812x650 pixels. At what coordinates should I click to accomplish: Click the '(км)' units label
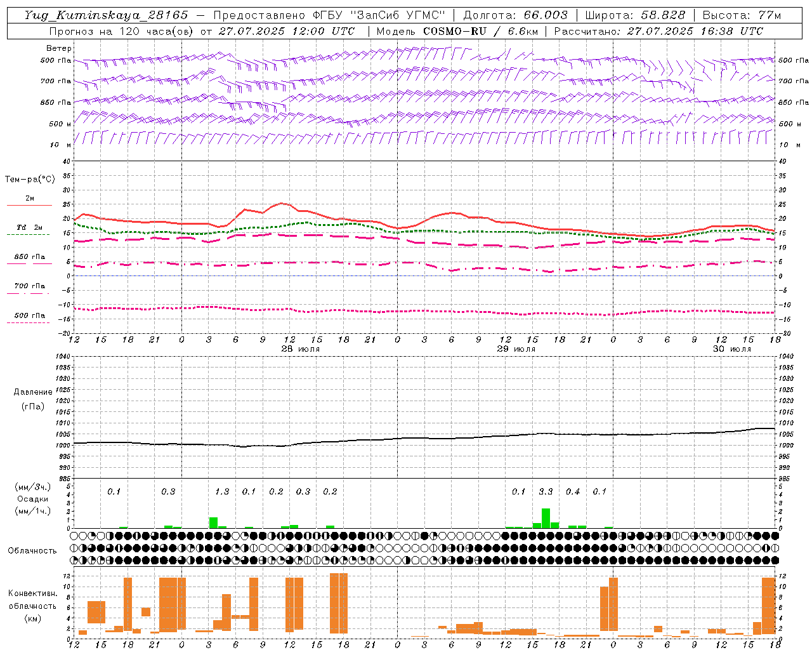click(x=32, y=618)
